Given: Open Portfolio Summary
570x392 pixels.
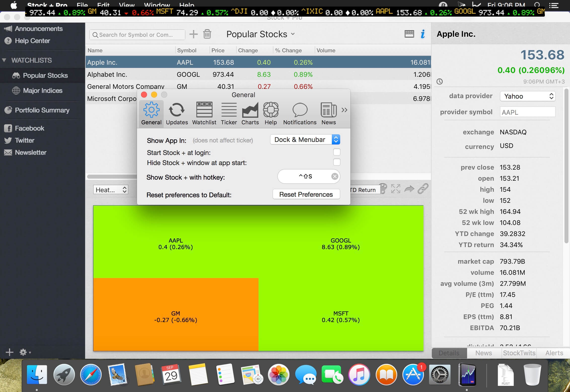Looking at the screenshot, I should [x=37, y=110].
